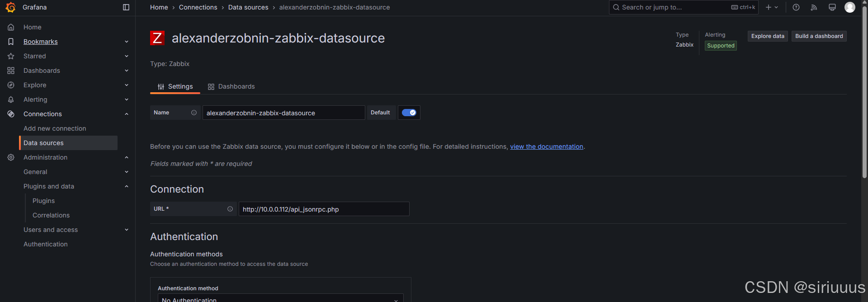The height and width of the screenshot is (302, 868).
Task: Click the search magnifier icon
Action: click(x=616, y=7)
